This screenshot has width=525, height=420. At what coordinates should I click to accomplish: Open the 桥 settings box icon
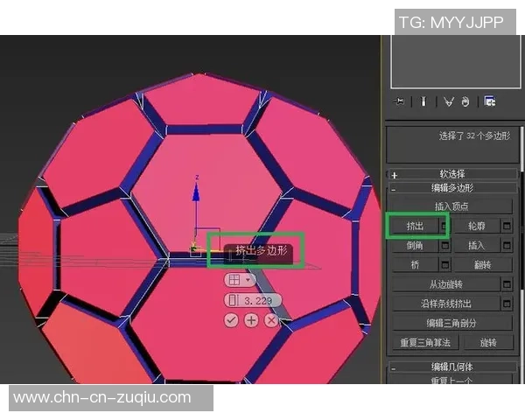pos(445,265)
